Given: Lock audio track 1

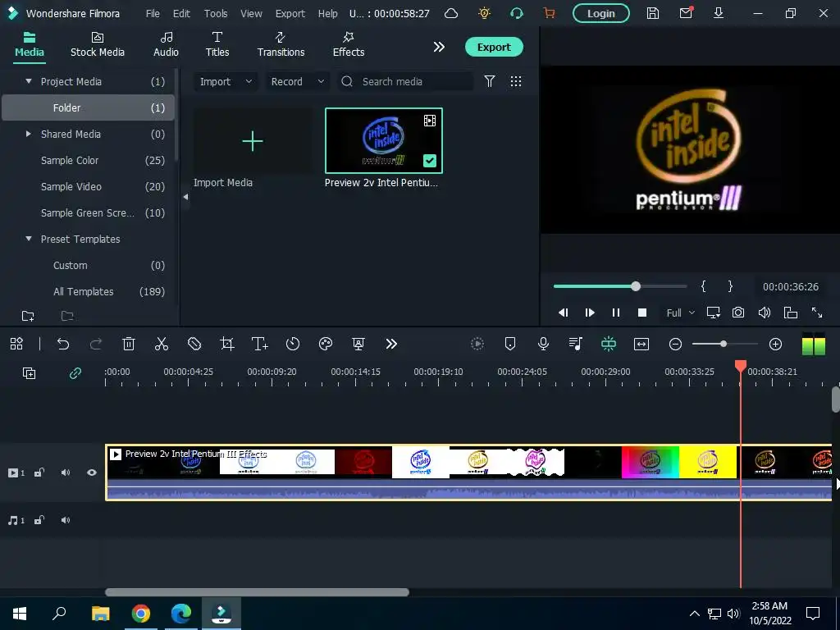Looking at the screenshot, I should click(x=39, y=520).
